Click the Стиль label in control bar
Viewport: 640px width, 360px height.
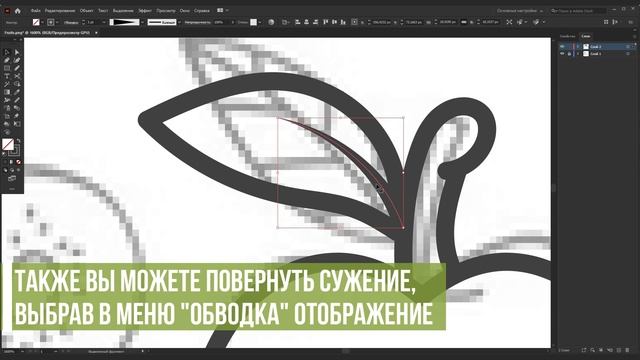242,22
